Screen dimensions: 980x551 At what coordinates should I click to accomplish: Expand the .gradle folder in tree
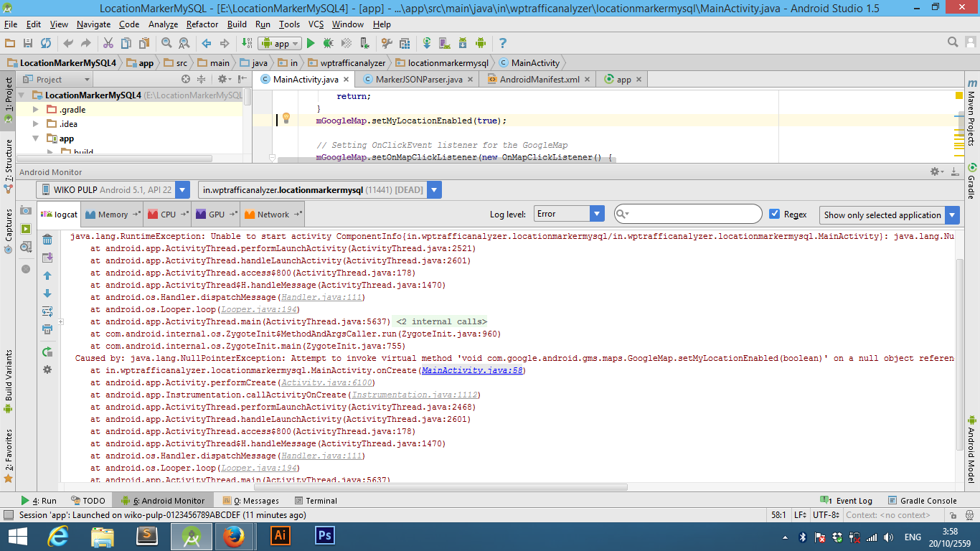[36, 110]
